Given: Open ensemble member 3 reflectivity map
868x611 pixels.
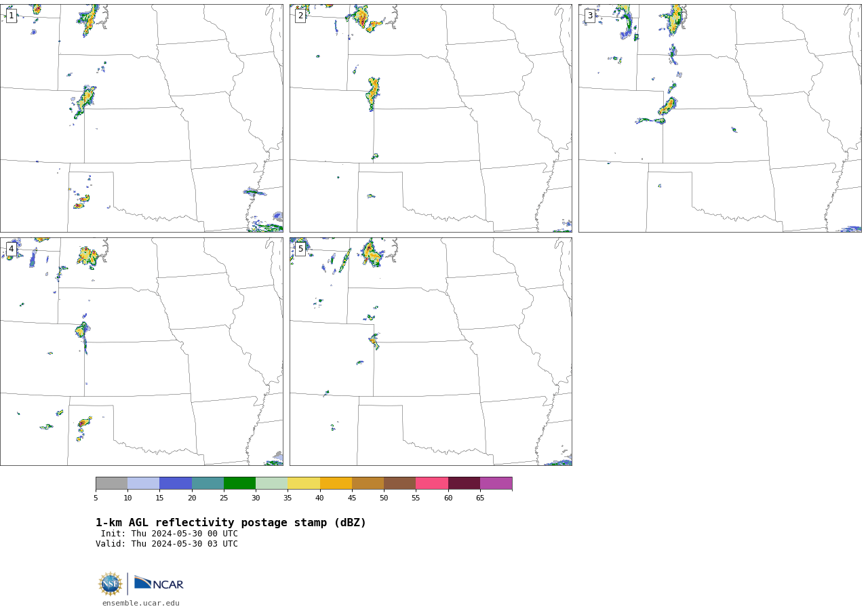Looking at the screenshot, I should (x=720, y=119).
